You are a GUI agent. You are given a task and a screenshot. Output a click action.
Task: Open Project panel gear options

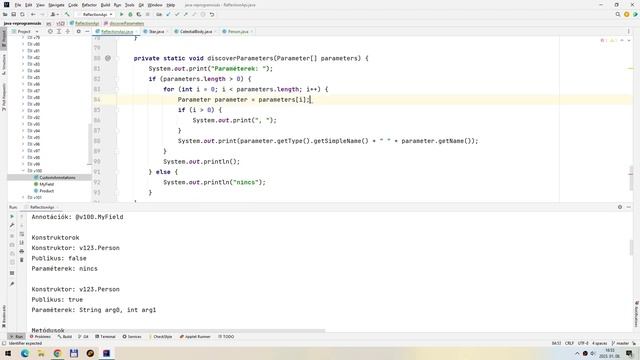coord(78,31)
